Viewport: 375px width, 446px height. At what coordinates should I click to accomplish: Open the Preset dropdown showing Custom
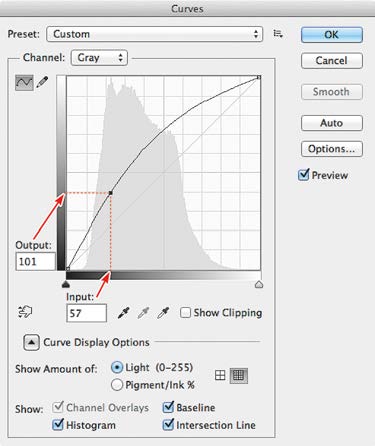[x=155, y=34]
